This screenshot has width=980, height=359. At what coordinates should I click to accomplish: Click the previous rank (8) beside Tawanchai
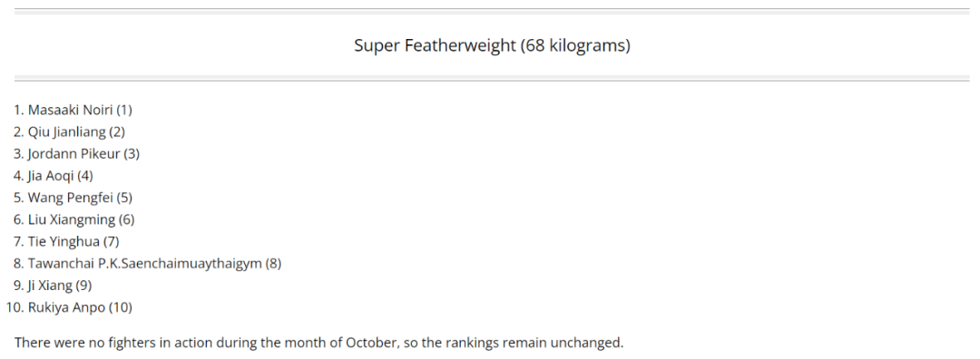tap(274, 263)
